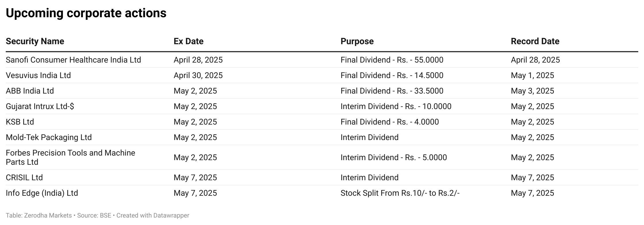
Task: Click the Security Name column header
Action: (35, 41)
